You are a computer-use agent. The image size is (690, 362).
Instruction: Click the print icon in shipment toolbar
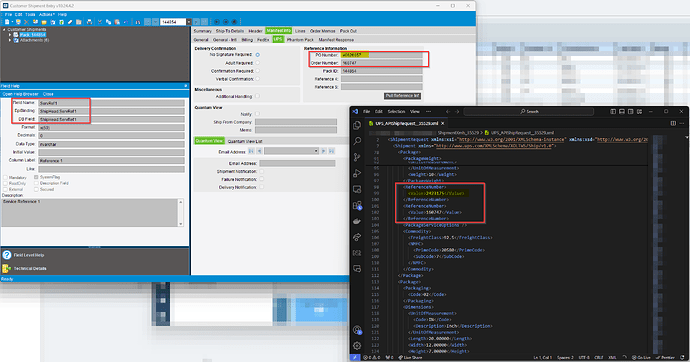[89, 22]
